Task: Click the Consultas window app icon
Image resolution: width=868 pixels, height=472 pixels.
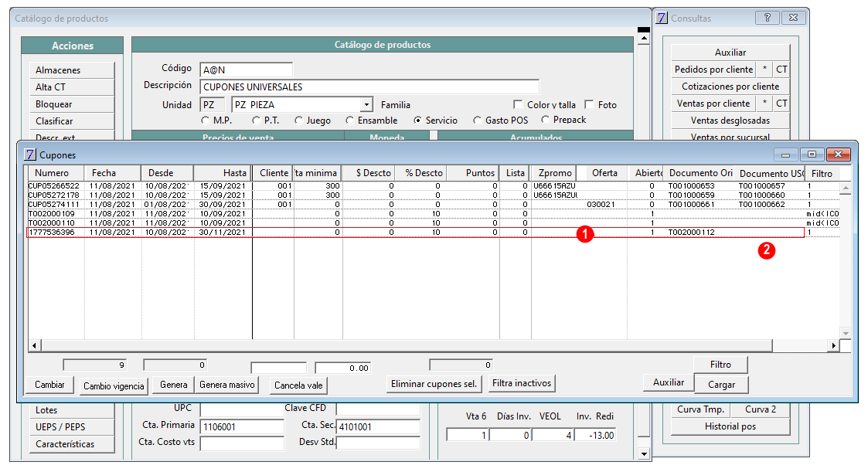Action: pos(662,18)
